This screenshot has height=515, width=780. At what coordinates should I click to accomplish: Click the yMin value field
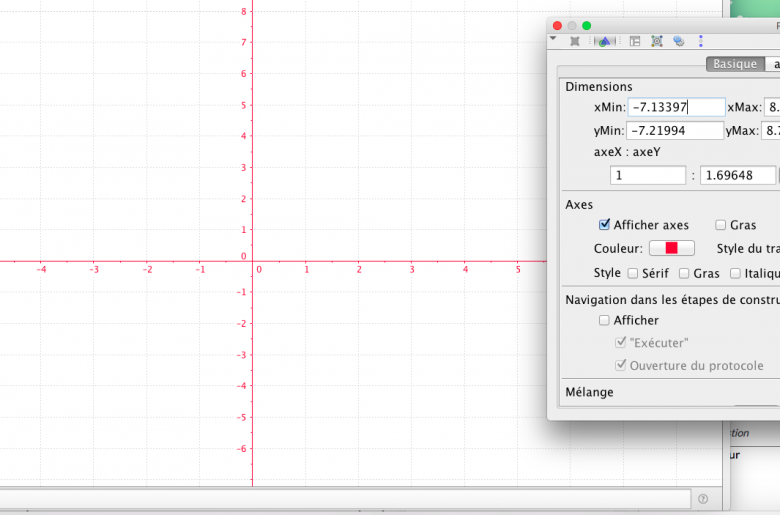coord(676,131)
